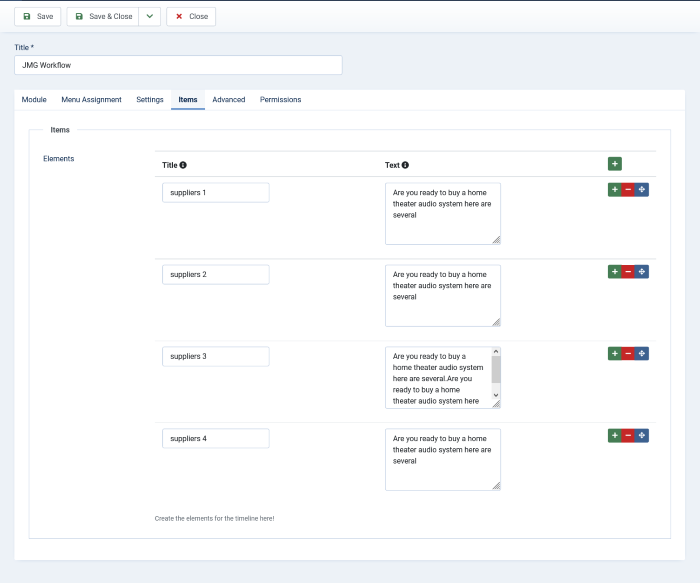Remove the suppliers 1 row
Screen dimensions: 700x583
[628, 189]
